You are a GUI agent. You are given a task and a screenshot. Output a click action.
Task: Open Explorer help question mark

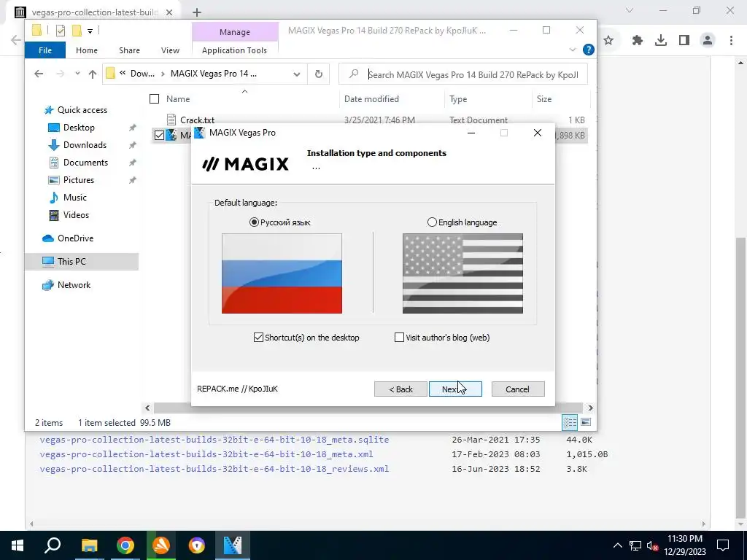[x=589, y=50]
